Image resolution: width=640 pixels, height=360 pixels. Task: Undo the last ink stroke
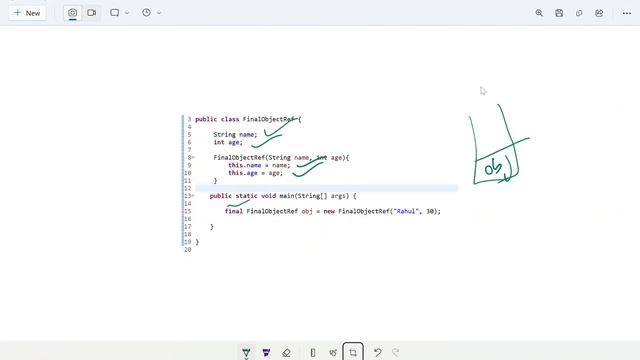(378, 352)
